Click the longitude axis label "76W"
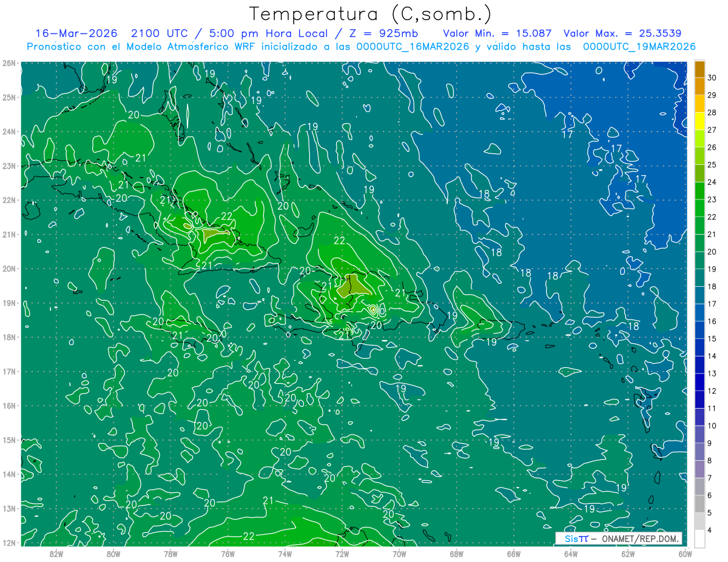This screenshot has width=728, height=562. coord(227,553)
